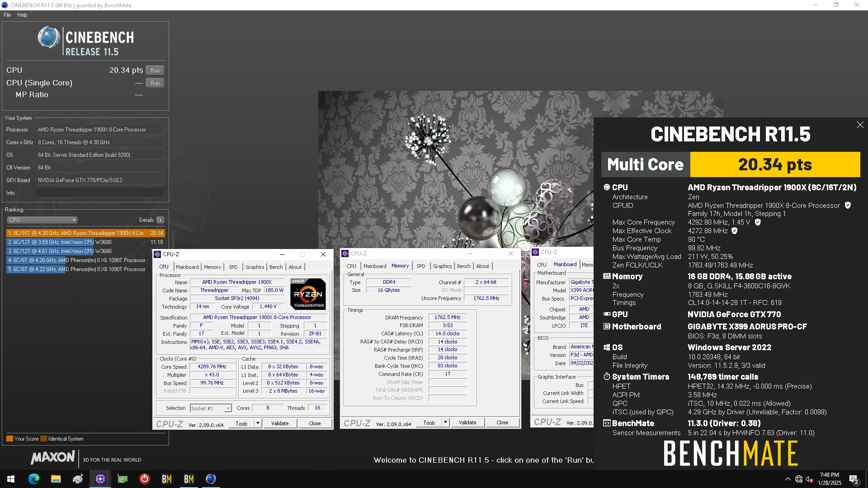Open the CPU ranking dropdown
The height and width of the screenshot is (488, 868).
click(42, 220)
